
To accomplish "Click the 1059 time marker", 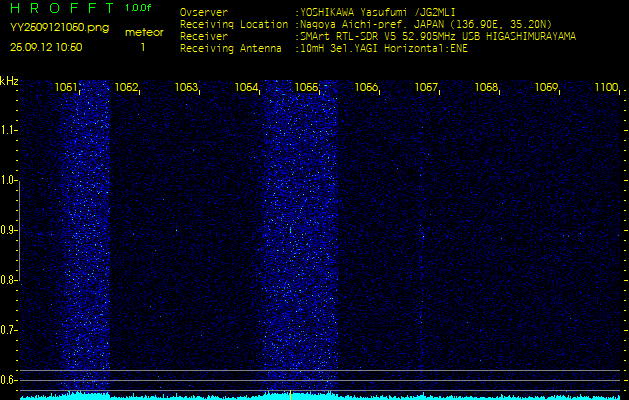I will (546, 87).
